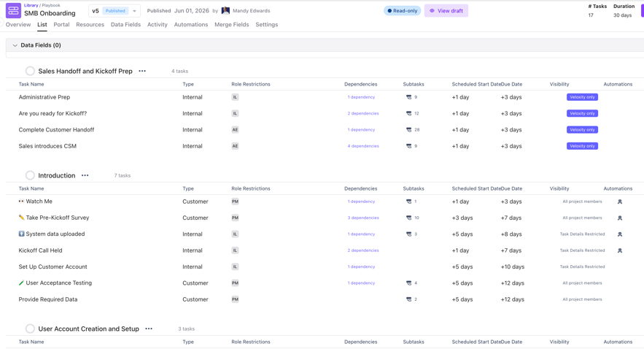644x349 pixels.
Task: Open the 4 dependencies link for Sales introduces CSM
Action: click(363, 146)
